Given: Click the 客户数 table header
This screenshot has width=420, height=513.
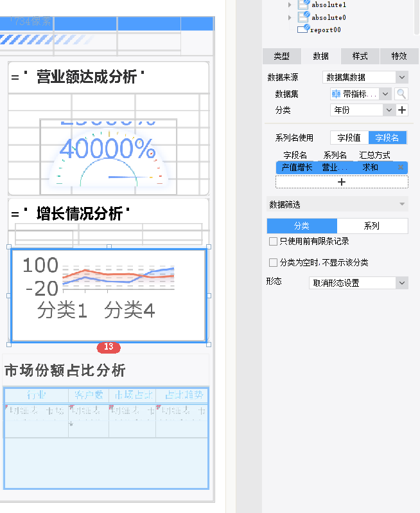Looking at the screenshot, I should click(89, 395).
